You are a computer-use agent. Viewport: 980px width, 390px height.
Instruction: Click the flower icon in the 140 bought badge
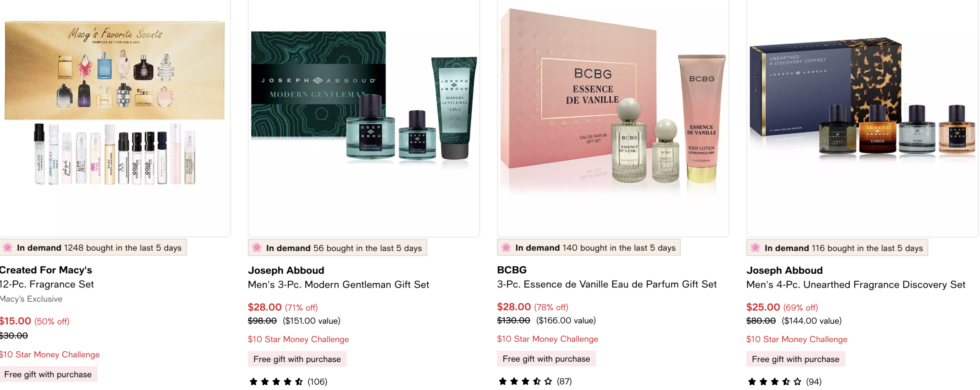tap(506, 247)
